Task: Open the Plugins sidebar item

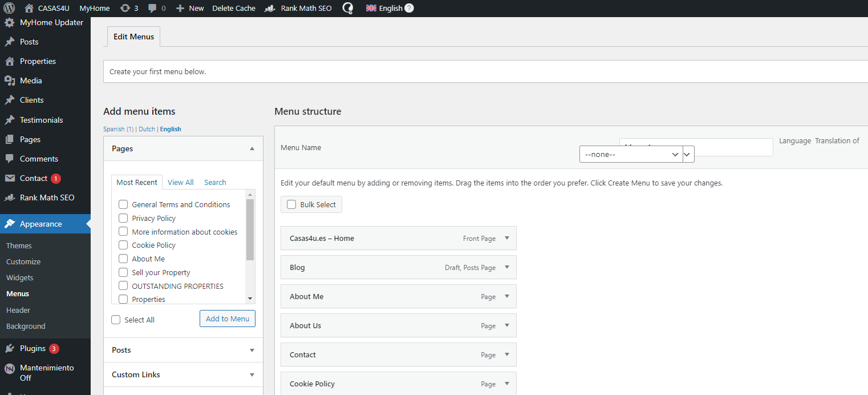Action: [x=33, y=348]
